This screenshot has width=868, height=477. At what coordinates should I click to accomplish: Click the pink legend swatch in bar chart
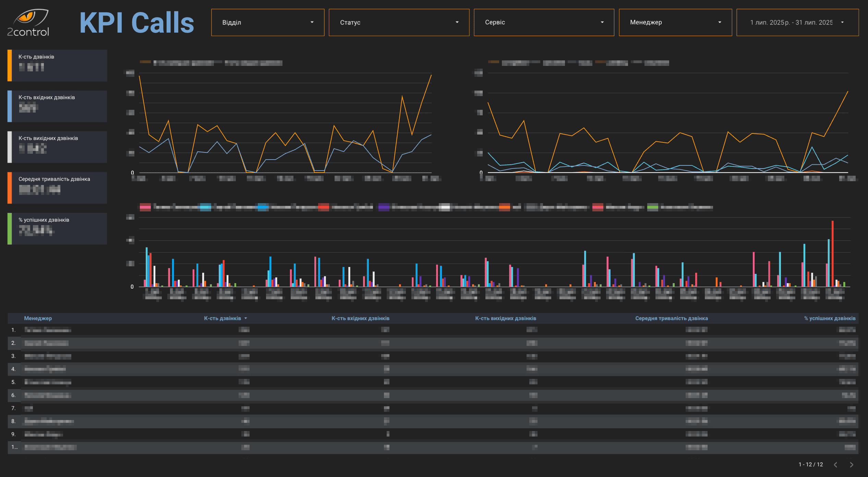point(145,207)
